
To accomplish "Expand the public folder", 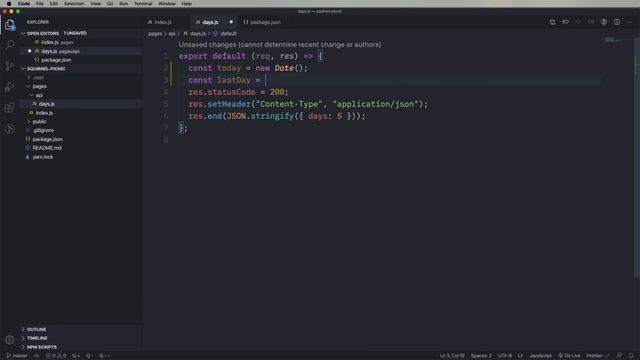I will pyautogui.click(x=29, y=122).
